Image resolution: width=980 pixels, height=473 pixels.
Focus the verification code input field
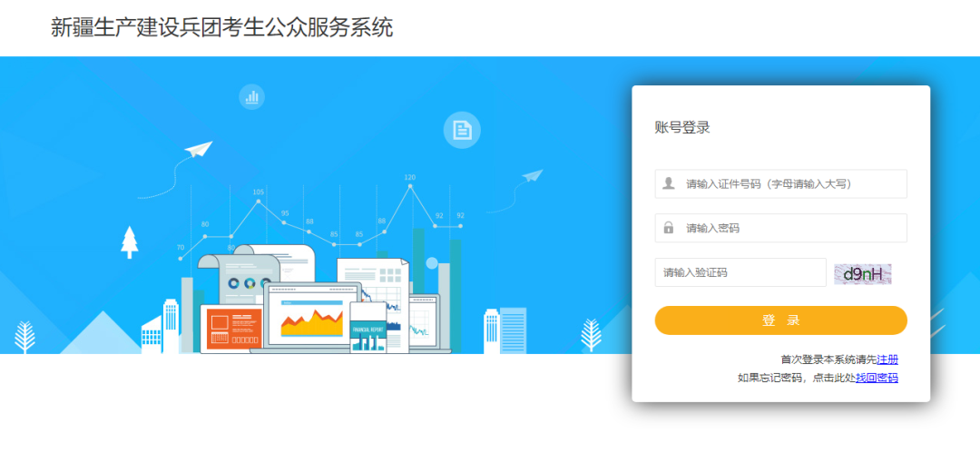(740, 272)
